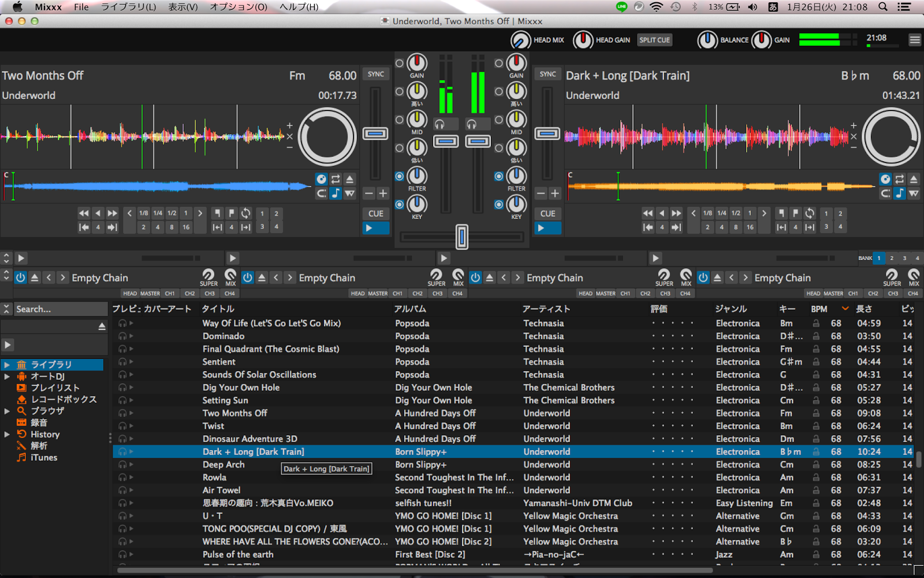Image resolution: width=924 pixels, height=578 pixels.
Task: Expand the ブラウザ tree node
Action: click(x=7, y=411)
